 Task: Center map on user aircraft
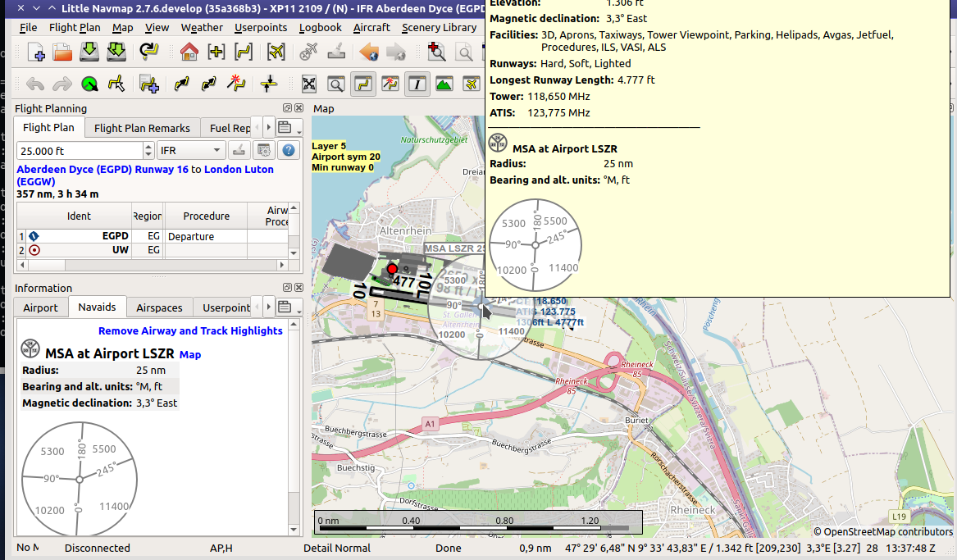point(276,52)
